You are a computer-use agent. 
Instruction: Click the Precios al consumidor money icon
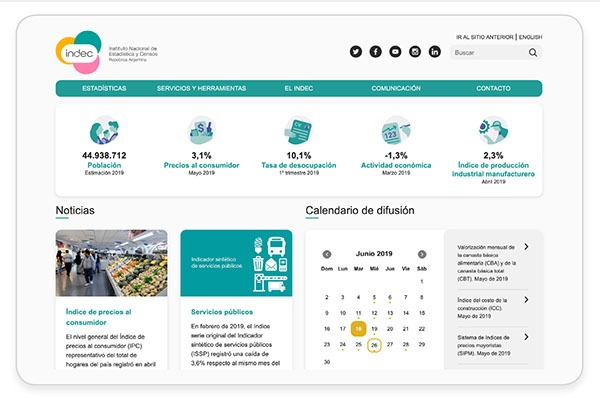pos(201,131)
